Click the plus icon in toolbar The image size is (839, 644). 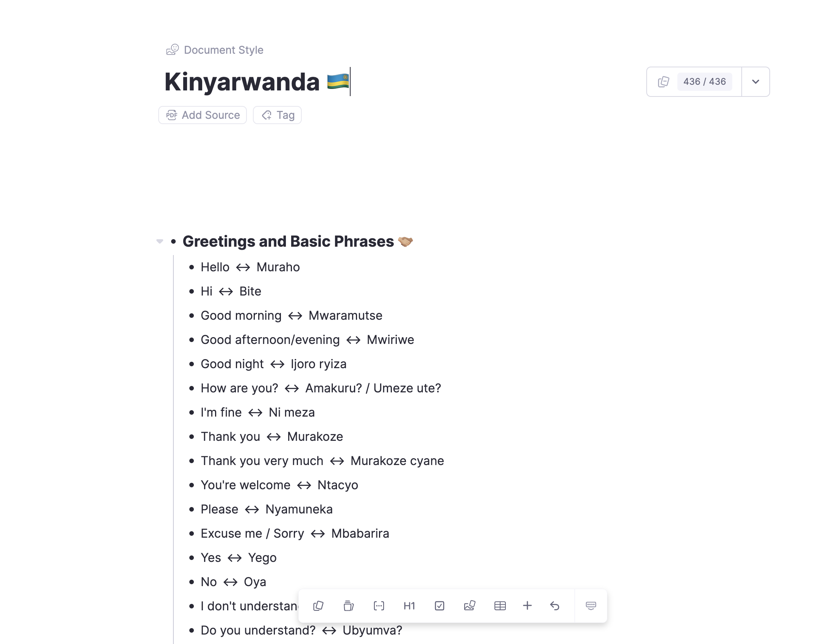pyautogui.click(x=527, y=606)
